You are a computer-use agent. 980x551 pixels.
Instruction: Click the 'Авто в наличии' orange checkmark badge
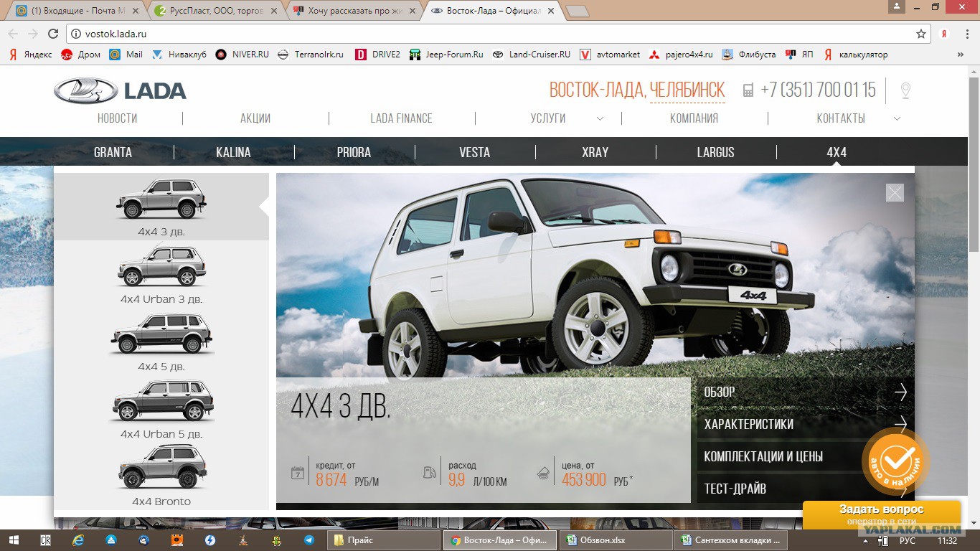click(x=896, y=462)
